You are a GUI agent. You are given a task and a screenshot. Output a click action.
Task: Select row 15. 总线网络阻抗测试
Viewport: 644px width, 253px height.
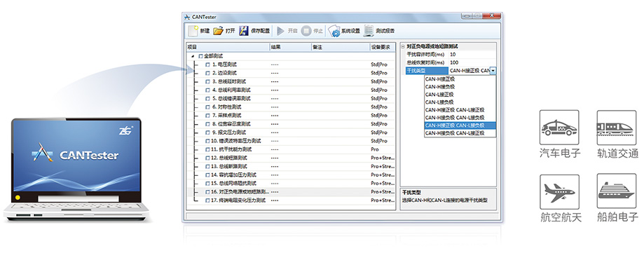(291, 183)
